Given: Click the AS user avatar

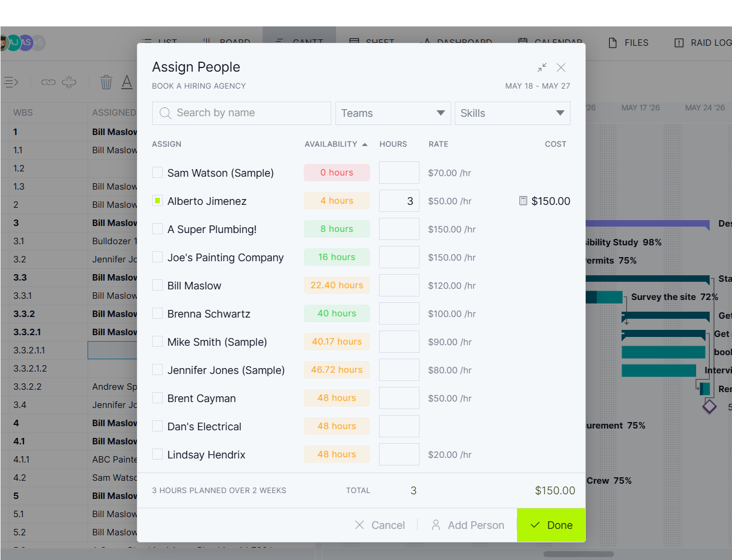Looking at the screenshot, I should [25, 42].
